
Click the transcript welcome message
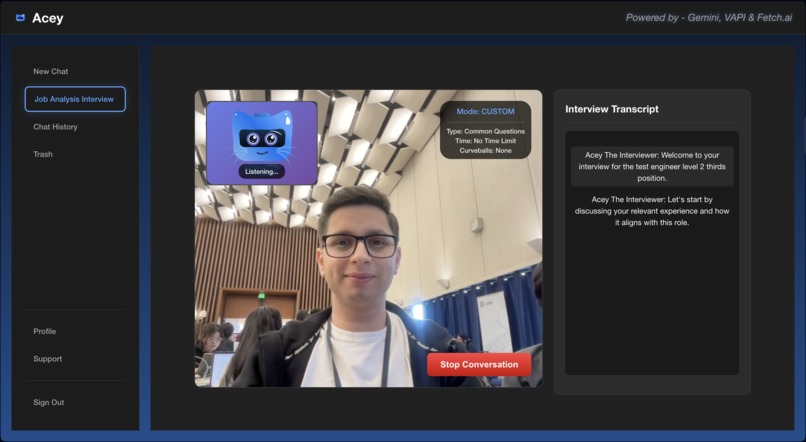click(652, 167)
